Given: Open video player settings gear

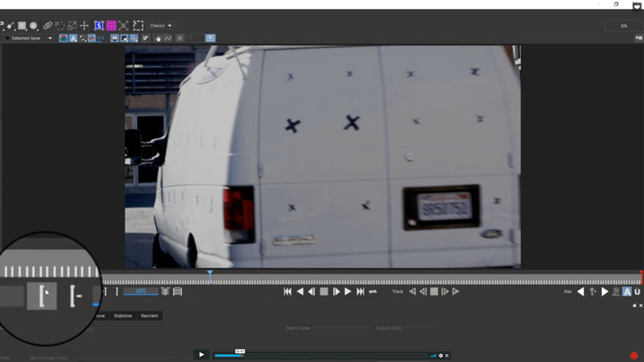Looking at the screenshot, I should click(440, 356).
